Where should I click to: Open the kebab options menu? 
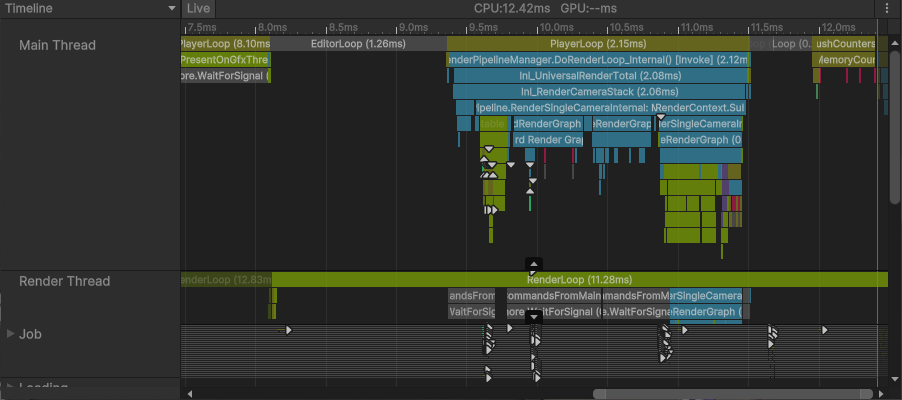pyautogui.click(x=888, y=8)
